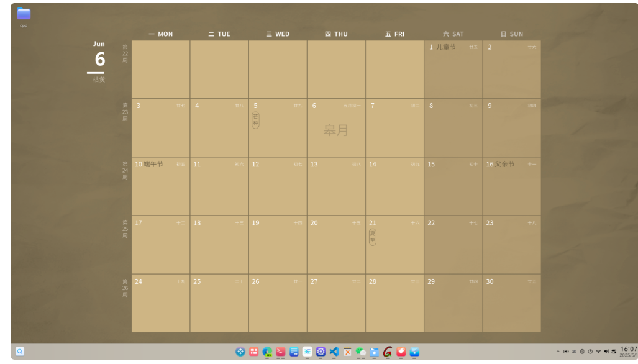Click the 枯黄 theme name label

99,80
